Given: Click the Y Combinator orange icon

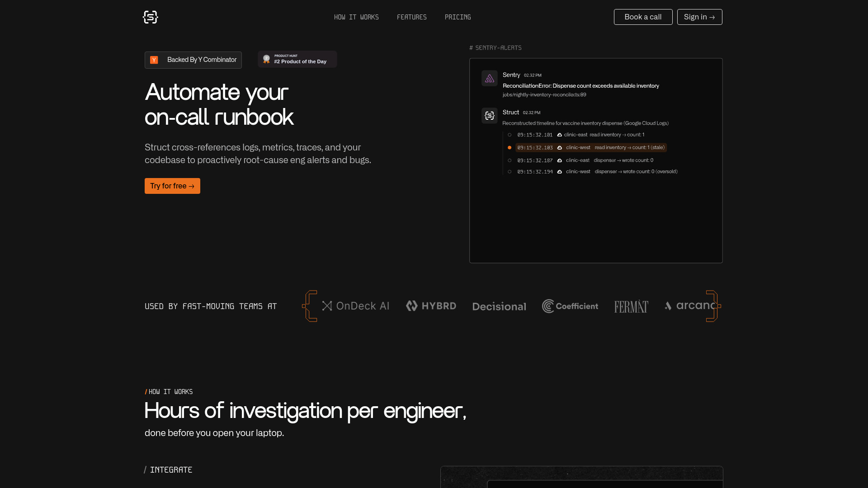Looking at the screenshot, I should [154, 60].
